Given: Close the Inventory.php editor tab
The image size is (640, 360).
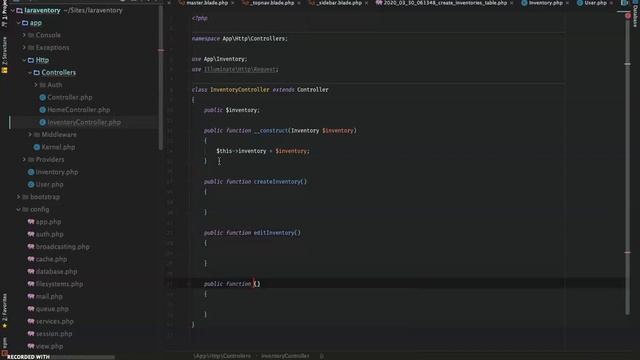Looking at the screenshot, I should pos(567,3).
